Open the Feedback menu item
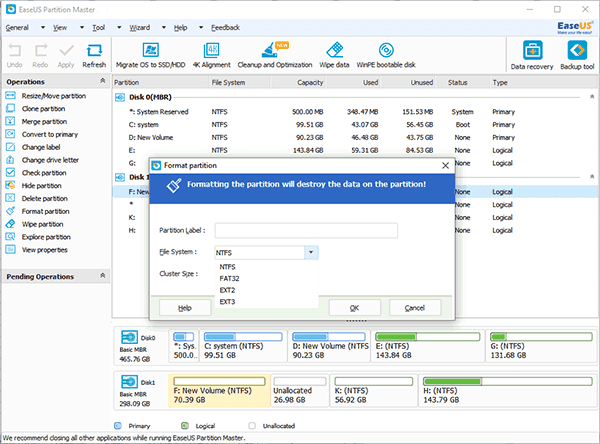The width and height of the screenshot is (600, 444). (x=225, y=28)
